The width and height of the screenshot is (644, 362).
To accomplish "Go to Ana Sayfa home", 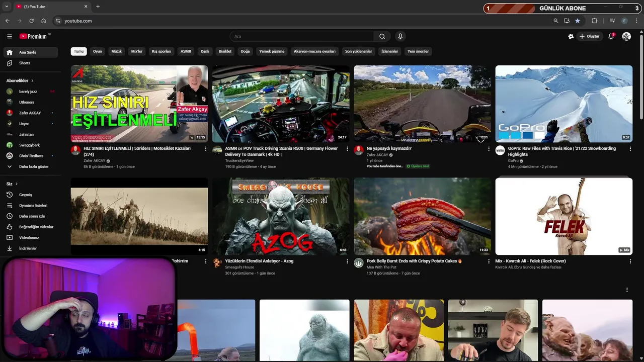I will point(31,52).
